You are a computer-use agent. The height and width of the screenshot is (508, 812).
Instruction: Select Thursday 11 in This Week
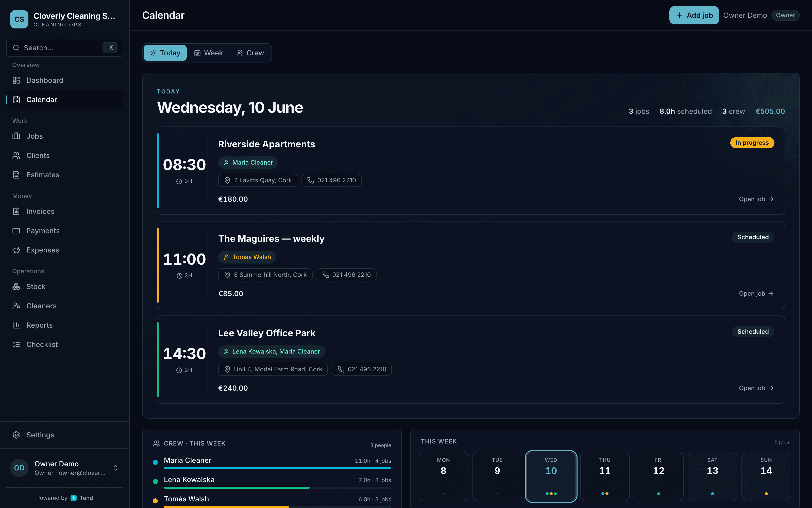(605, 477)
